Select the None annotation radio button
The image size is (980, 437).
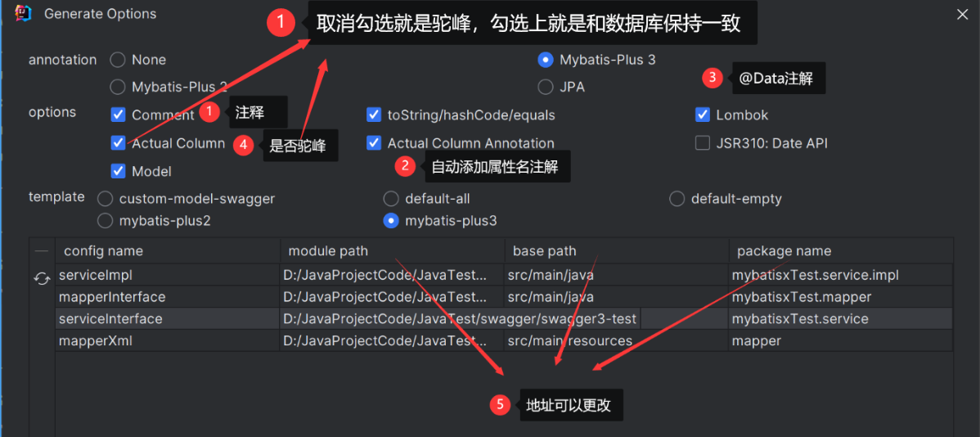118,60
